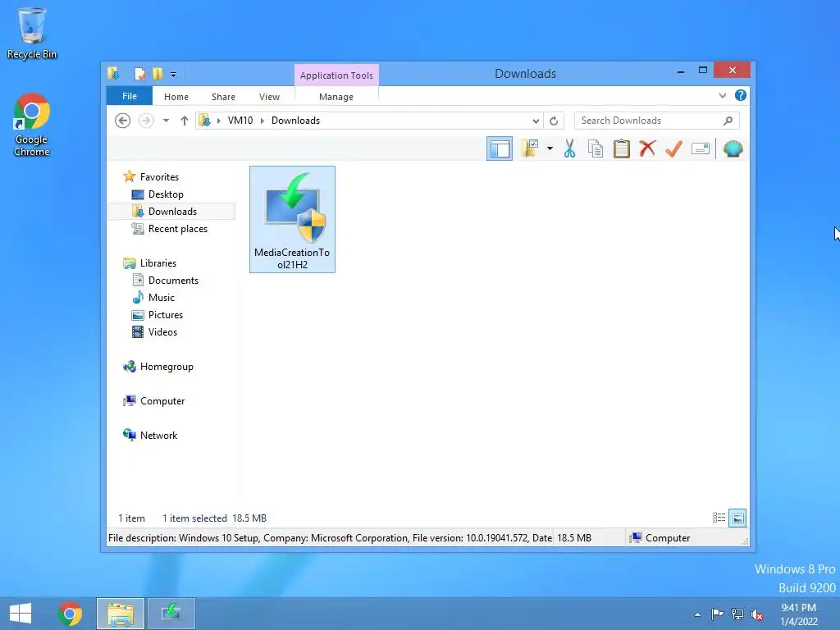Image resolution: width=840 pixels, height=630 pixels.
Task: Open the Pictures library
Action: 166,314
